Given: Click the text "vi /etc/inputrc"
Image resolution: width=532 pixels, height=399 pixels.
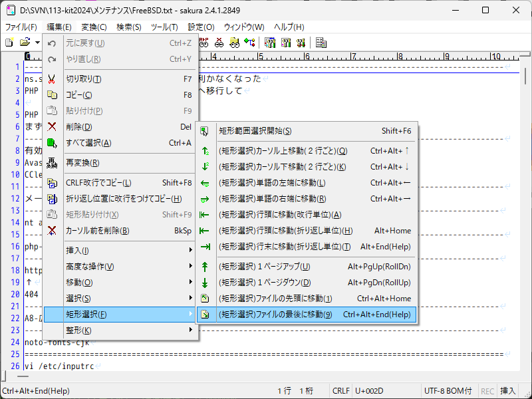Looking at the screenshot, I should coord(59,366).
